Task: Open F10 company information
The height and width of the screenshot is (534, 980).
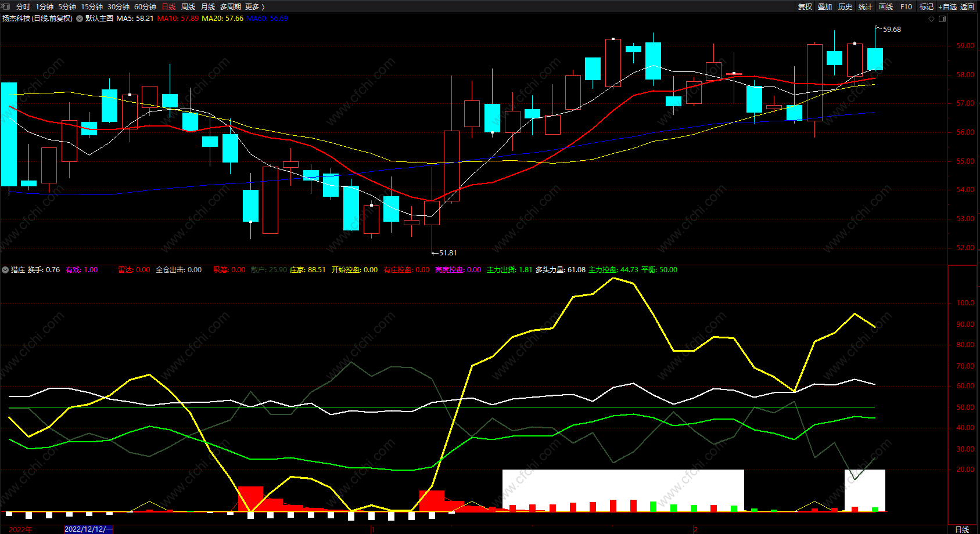Action: [x=906, y=6]
